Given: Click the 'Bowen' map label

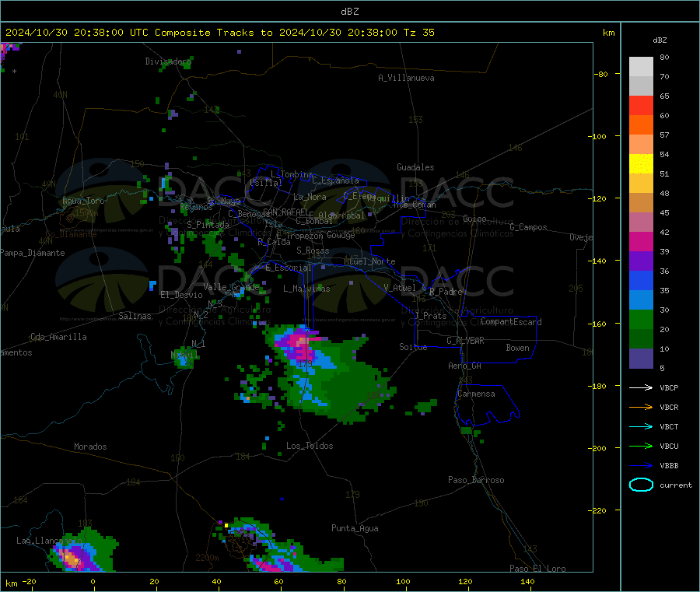Looking at the screenshot, I should click(x=518, y=348).
